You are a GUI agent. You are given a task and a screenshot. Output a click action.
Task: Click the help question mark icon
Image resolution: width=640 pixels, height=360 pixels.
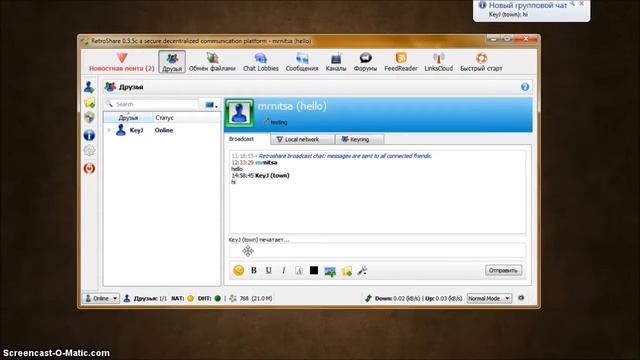tap(525, 87)
